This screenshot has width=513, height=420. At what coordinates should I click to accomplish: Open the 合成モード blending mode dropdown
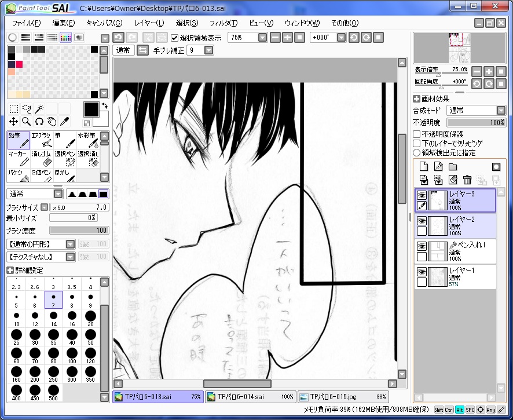(x=501, y=110)
